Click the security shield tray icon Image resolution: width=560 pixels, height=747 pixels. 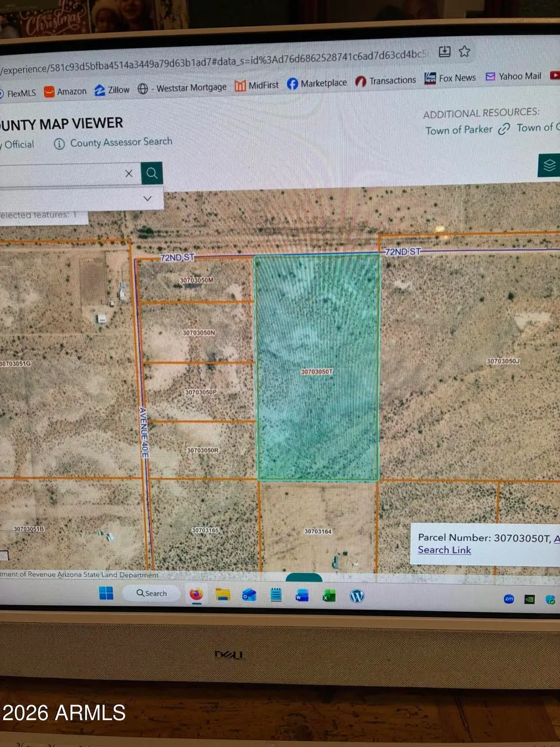[551, 600]
